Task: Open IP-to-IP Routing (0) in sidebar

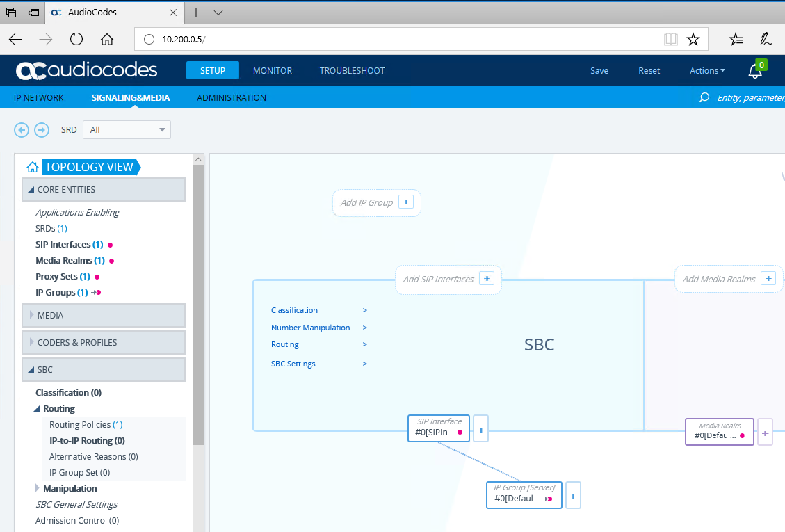Action: [87, 441]
